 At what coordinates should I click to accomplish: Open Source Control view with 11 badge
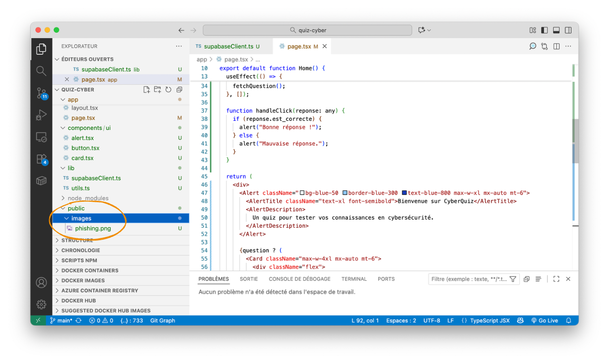click(x=41, y=93)
